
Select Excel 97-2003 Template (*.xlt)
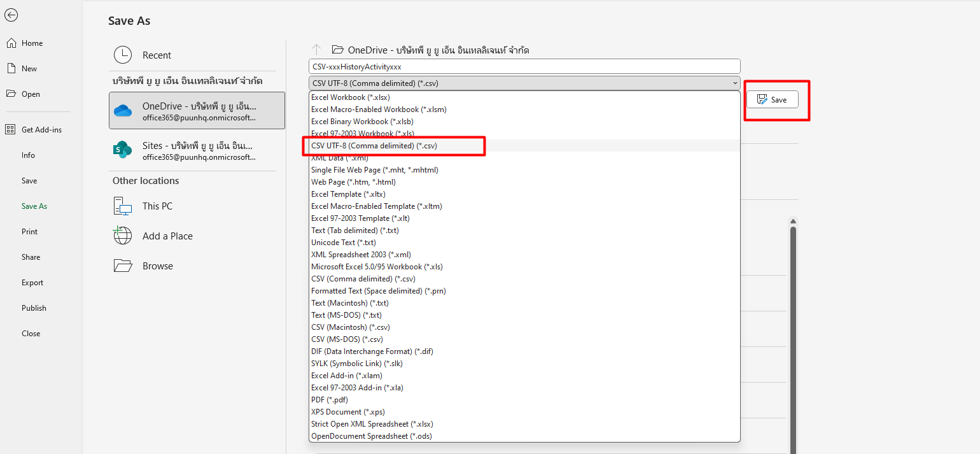(524, 218)
